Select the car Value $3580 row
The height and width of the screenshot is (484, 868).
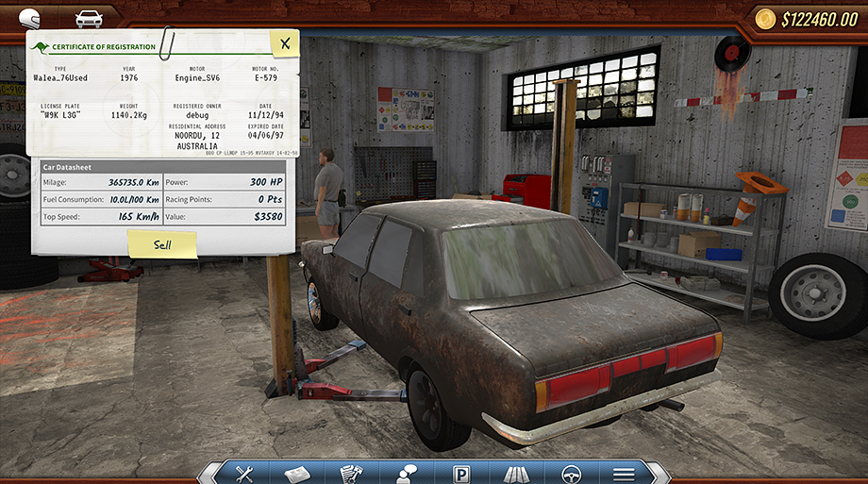click(225, 216)
